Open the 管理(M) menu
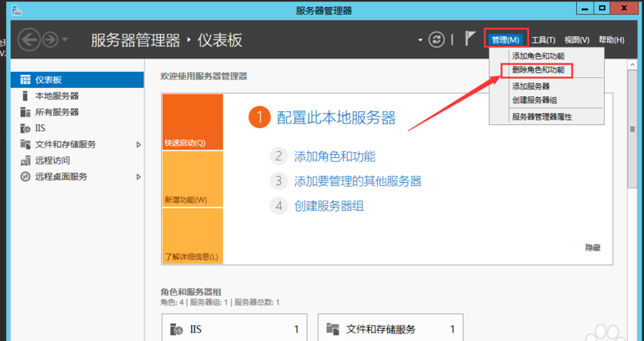The height and width of the screenshot is (341, 644). click(x=506, y=40)
